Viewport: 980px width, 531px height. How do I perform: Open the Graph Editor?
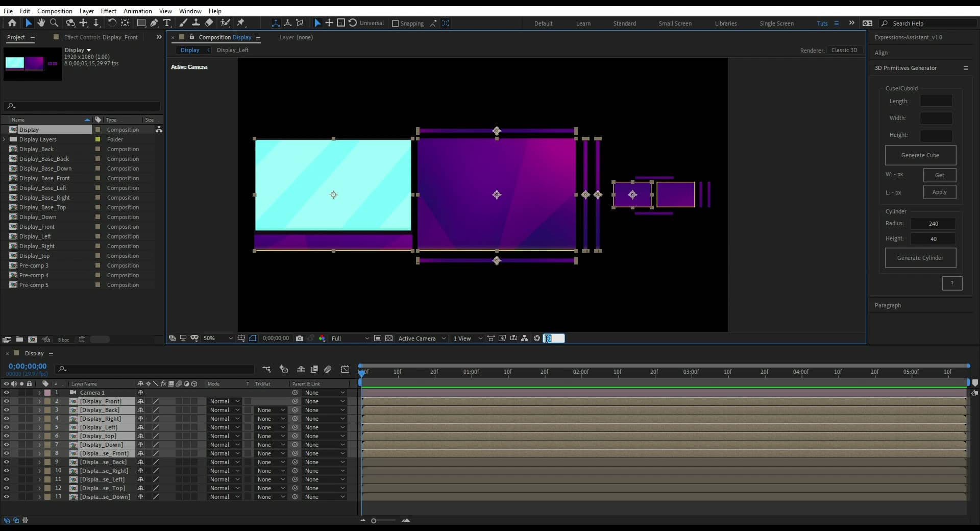click(x=346, y=369)
